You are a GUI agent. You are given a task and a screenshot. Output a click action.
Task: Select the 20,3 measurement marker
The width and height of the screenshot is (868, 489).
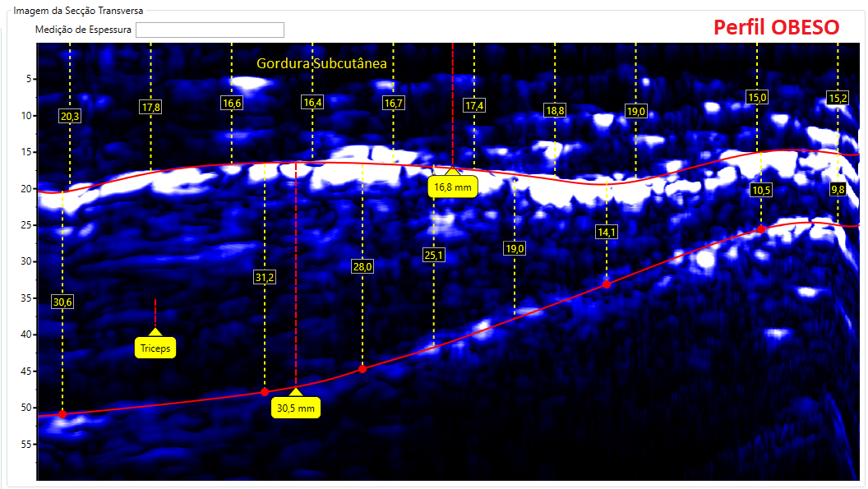pos(68,116)
